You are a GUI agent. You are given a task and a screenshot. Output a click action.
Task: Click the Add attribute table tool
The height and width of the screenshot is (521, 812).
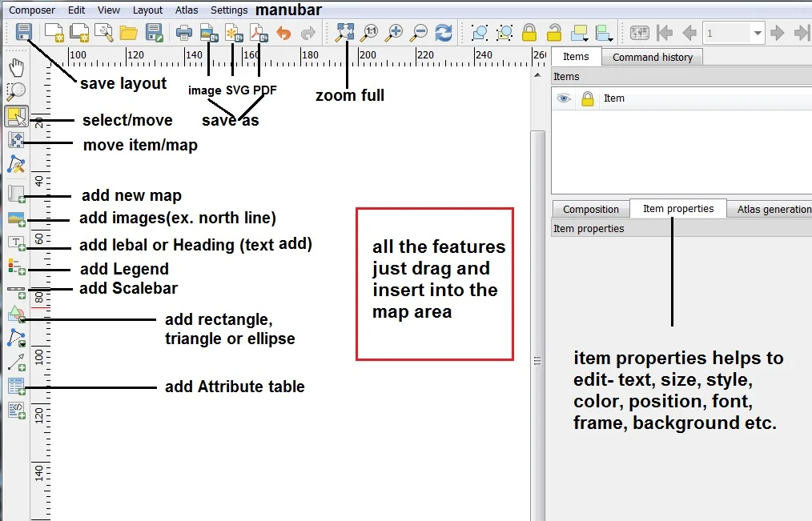point(17,387)
